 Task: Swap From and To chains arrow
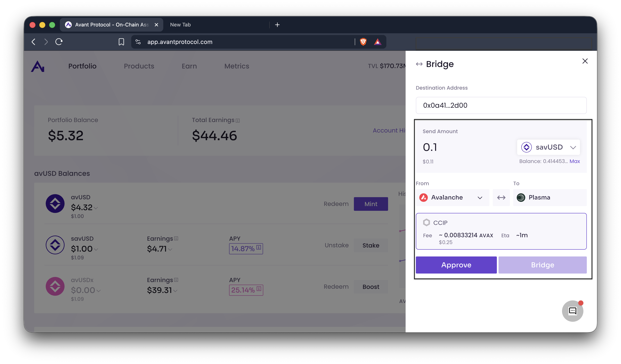click(x=501, y=197)
